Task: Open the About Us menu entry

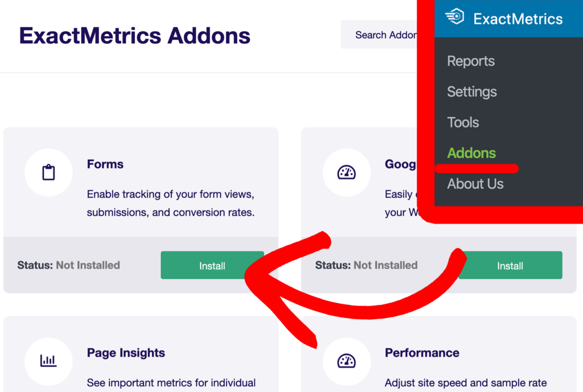Action: (x=475, y=184)
